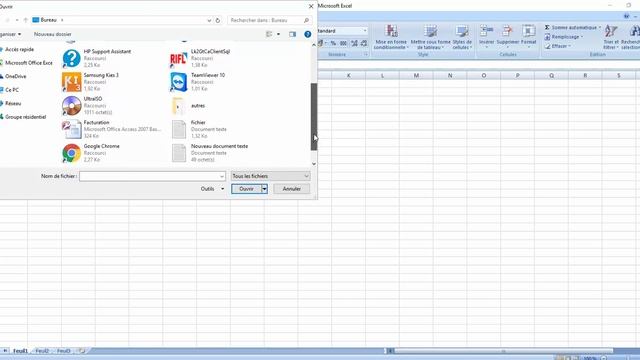
Task: Select Microsoft Office Excel in navigation pane
Action: point(28,63)
